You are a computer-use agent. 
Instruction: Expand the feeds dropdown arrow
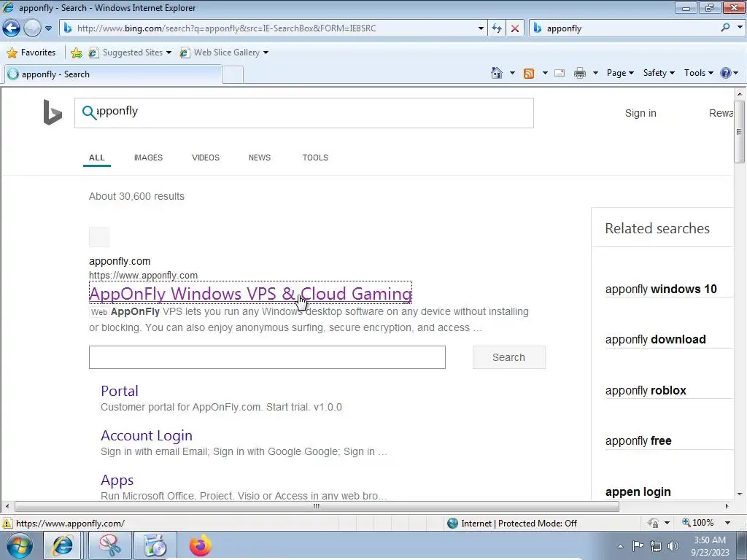point(545,73)
